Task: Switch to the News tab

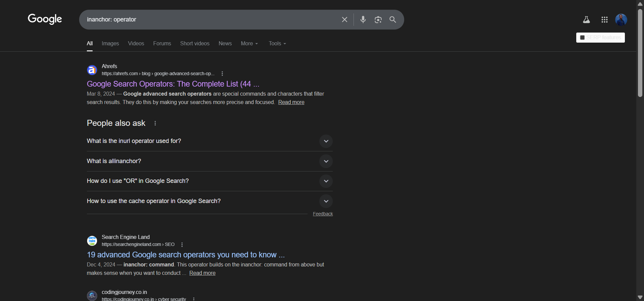Action: [225, 44]
